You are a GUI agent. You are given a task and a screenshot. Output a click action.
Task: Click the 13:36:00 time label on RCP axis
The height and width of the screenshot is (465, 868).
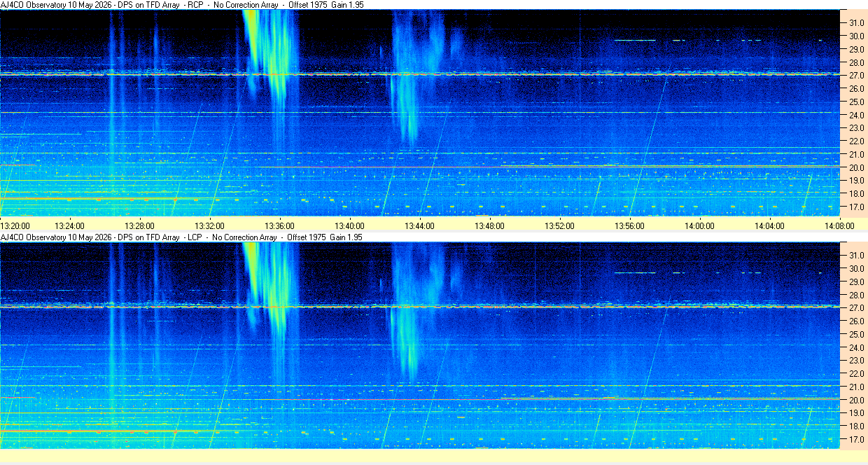point(279,225)
